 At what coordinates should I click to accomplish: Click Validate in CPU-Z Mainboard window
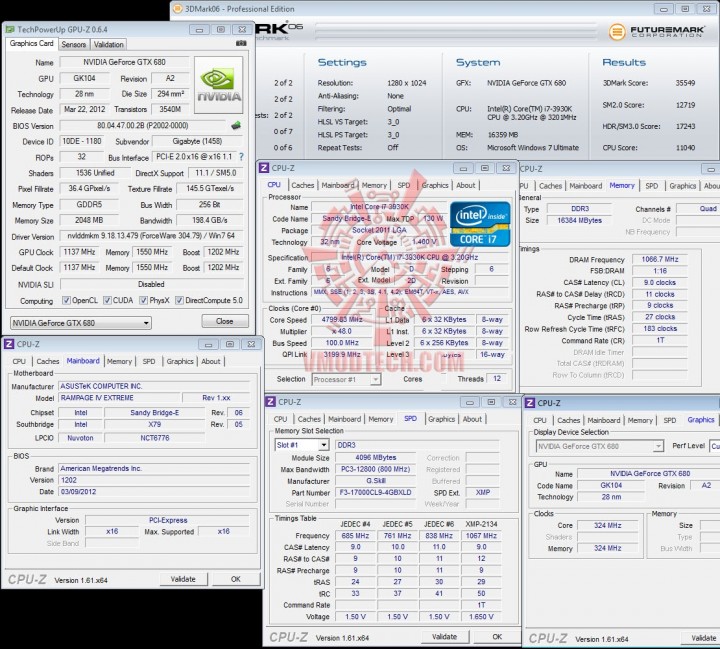click(183, 579)
